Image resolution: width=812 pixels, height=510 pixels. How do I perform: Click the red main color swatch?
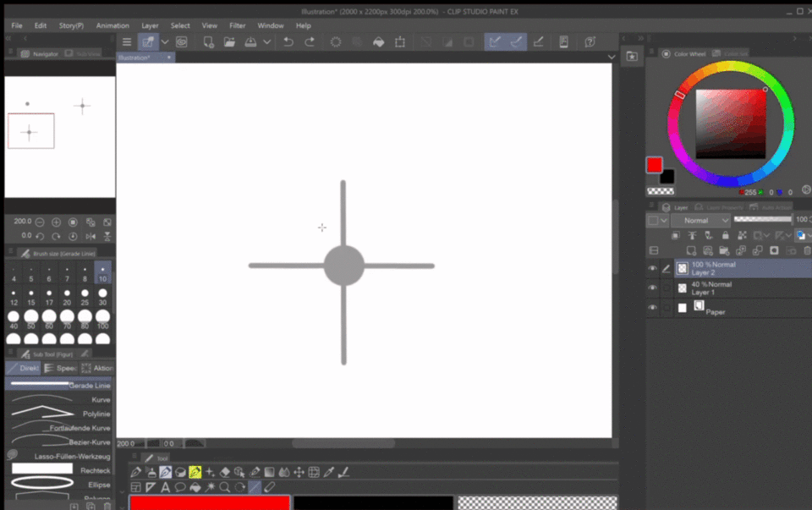(x=654, y=164)
